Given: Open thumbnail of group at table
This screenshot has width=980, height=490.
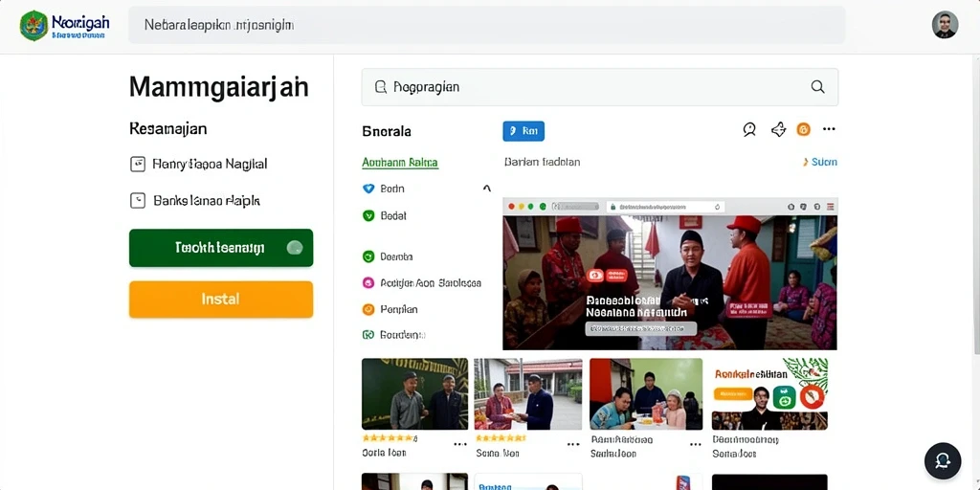Looking at the screenshot, I should coord(646,393).
